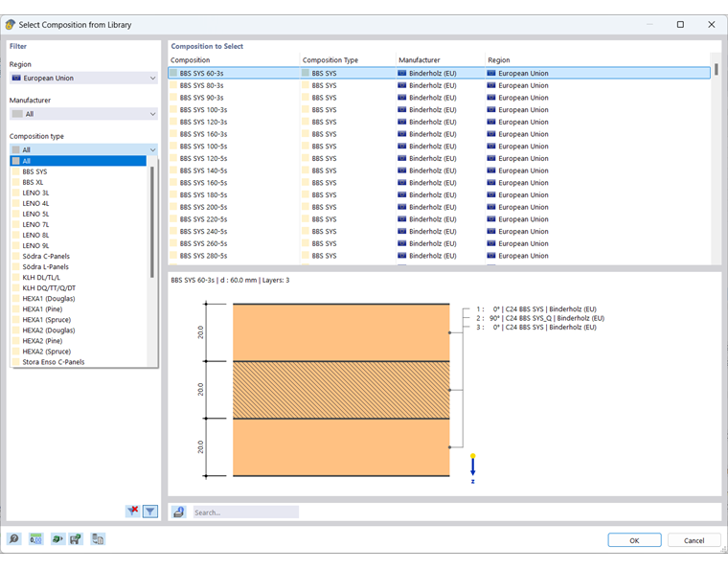728x569 pixels.
Task: Choose HEXA2 (Spruce) option
Action: tap(78, 352)
